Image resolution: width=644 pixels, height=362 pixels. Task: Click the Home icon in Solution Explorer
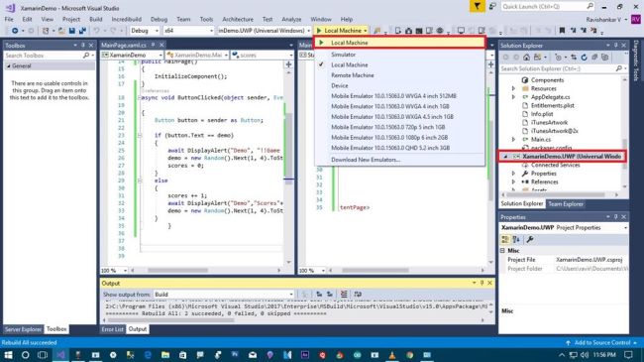tap(526, 58)
